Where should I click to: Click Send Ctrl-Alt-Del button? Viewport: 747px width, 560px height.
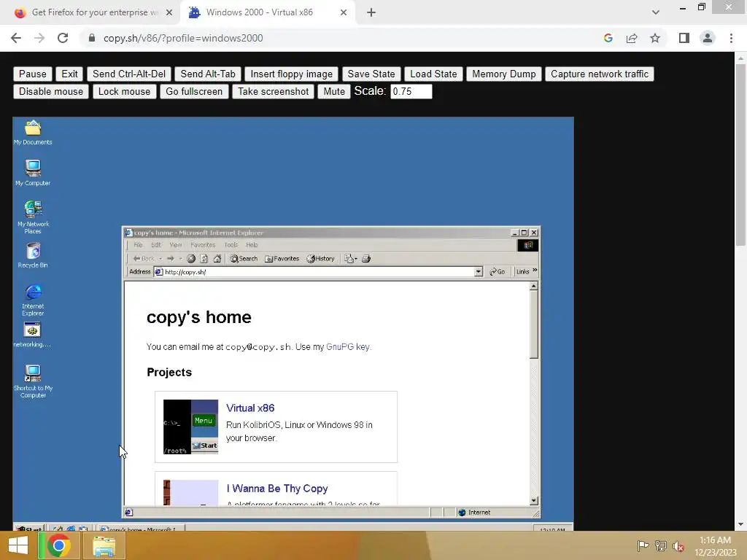pyautogui.click(x=129, y=74)
